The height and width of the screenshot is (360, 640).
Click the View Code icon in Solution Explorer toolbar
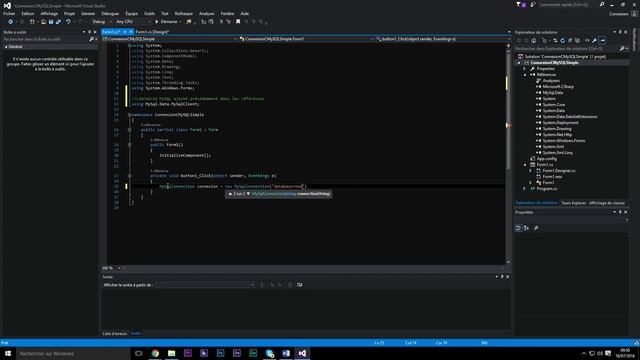click(x=587, y=40)
